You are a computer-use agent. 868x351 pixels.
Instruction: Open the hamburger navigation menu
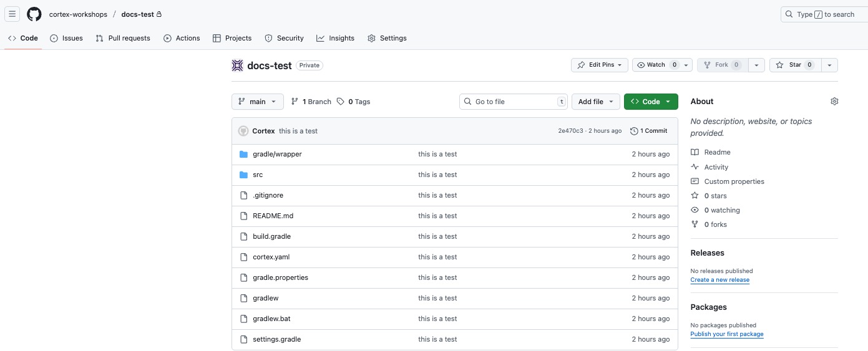click(12, 14)
